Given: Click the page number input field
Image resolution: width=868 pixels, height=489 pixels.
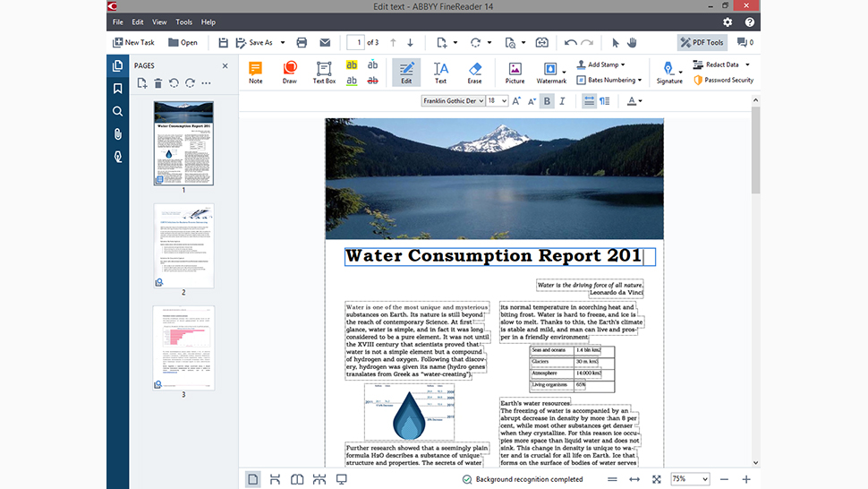Looking at the screenshot, I should coord(355,43).
